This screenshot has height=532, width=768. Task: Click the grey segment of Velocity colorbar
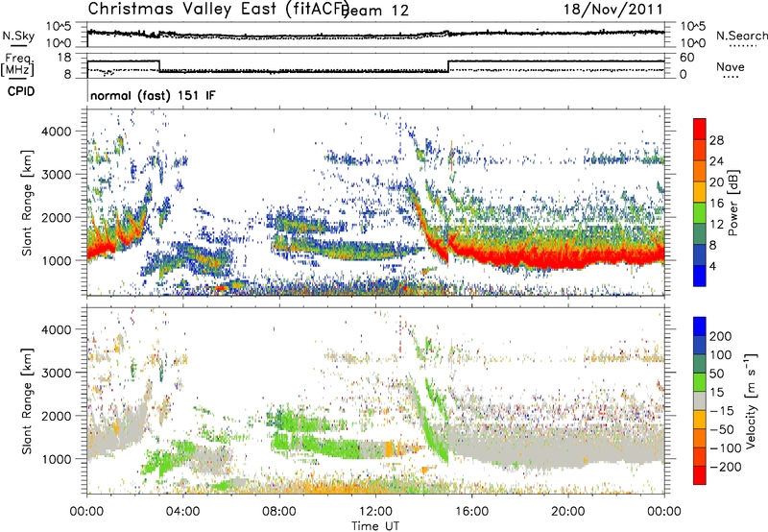(700, 401)
